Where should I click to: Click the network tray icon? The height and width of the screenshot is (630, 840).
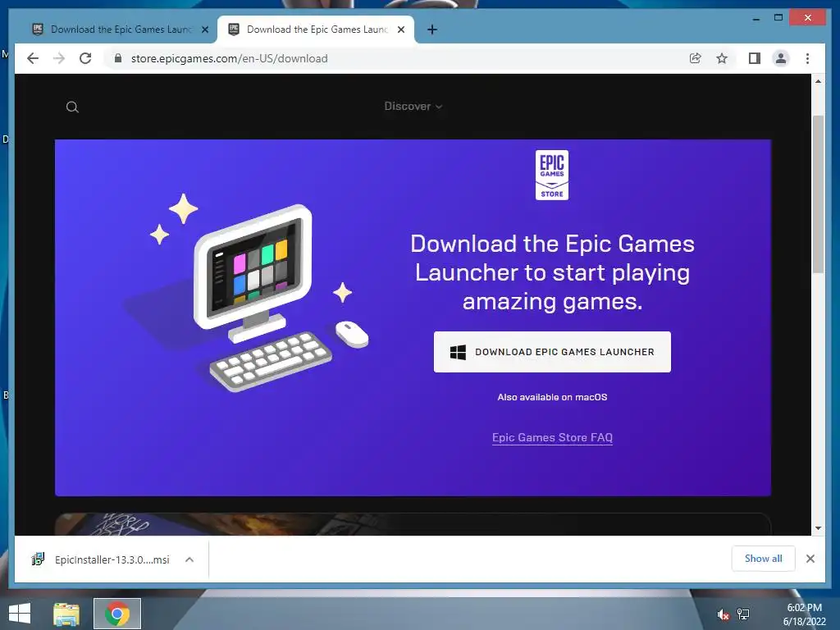click(743, 614)
